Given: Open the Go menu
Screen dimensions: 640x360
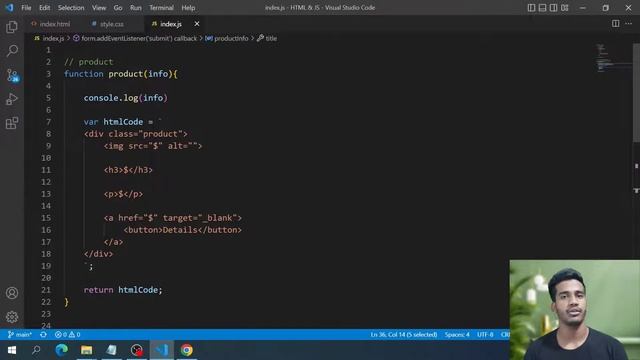Looking at the screenshot, I should tap(118, 7).
